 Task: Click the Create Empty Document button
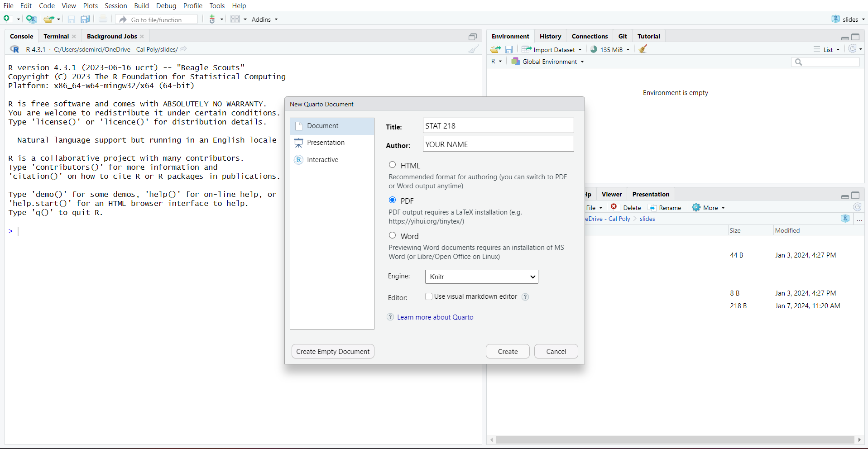tap(332, 351)
